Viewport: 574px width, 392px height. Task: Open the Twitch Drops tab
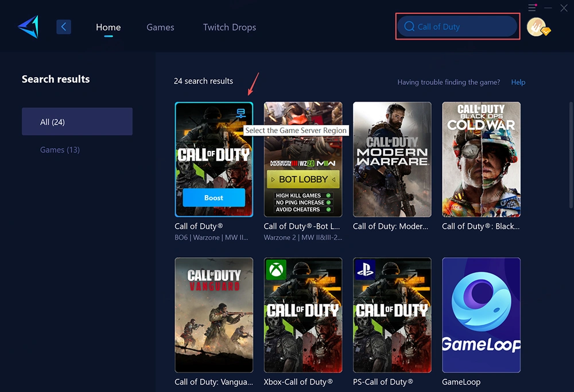[229, 27]
